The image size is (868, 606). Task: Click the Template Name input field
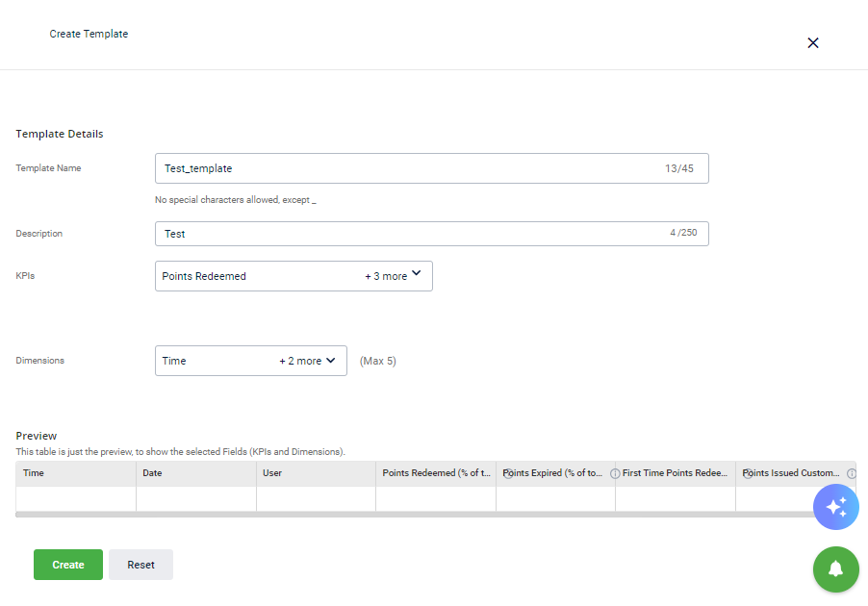click(432, 168)
